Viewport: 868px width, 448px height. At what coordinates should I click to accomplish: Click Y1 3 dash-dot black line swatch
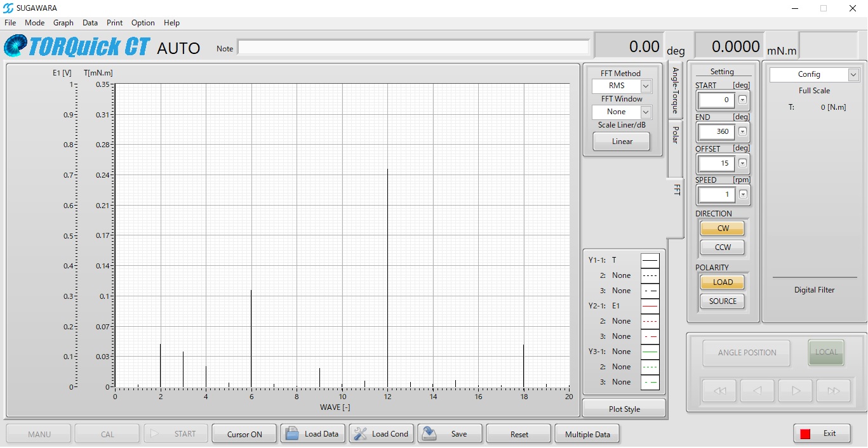[650, 291]
